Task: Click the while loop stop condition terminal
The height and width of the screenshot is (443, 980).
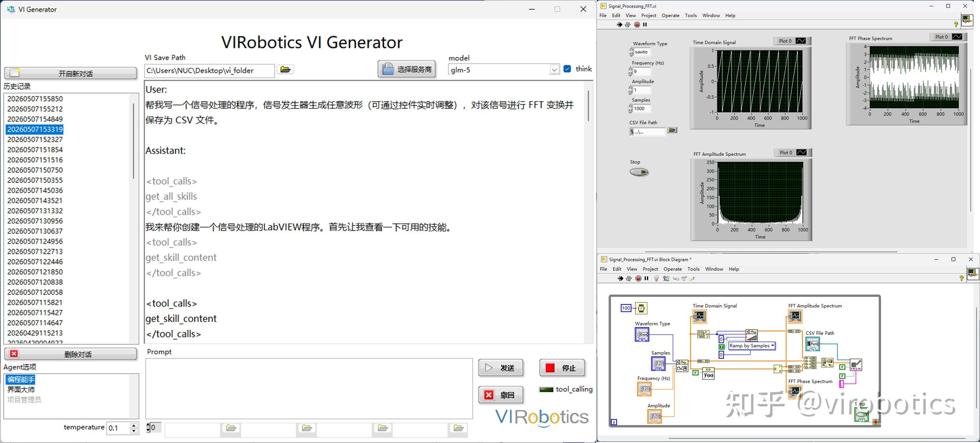Action: coord(876,422)
